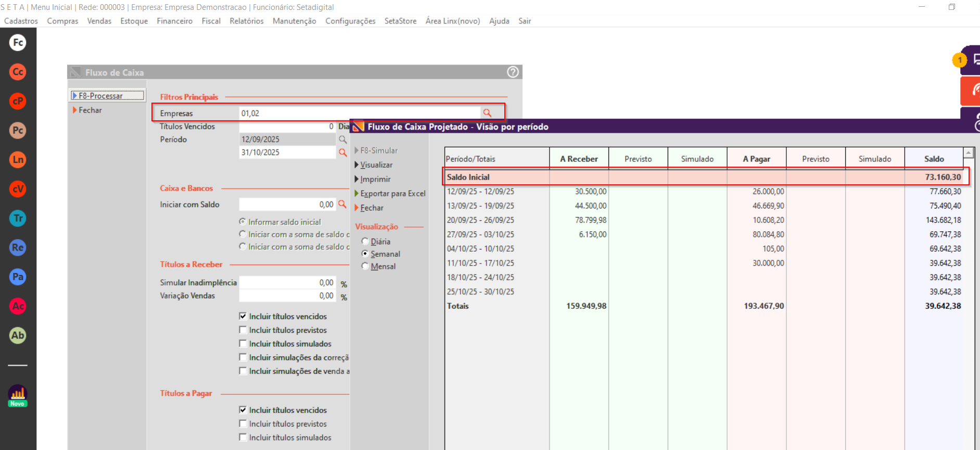Viewport: 980px width, 450px height.
Task: Open the Relatórios menu
Action: [246, 21]
